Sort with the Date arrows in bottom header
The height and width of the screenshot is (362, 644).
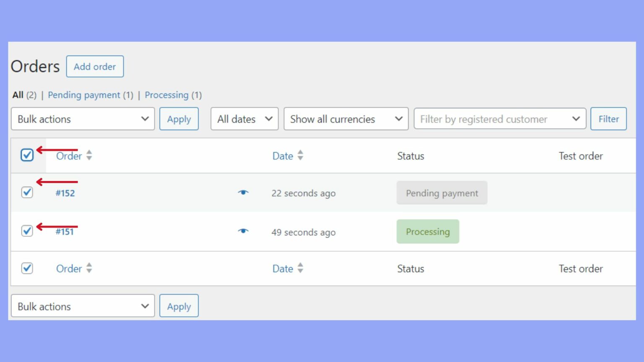coord(300,269)
